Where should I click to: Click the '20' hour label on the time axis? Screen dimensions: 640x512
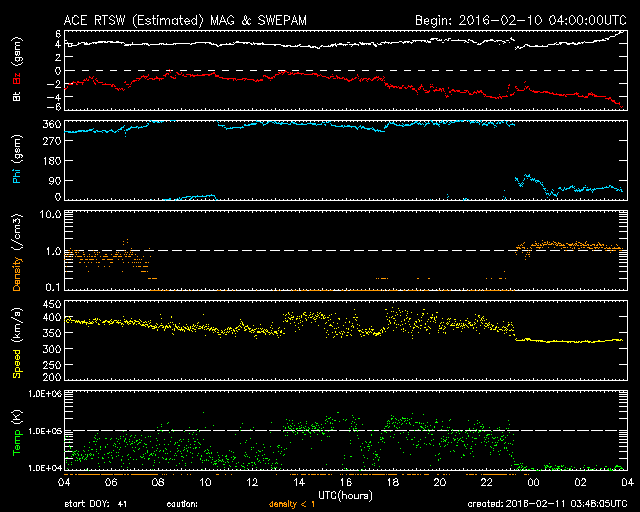pos(440,483)
